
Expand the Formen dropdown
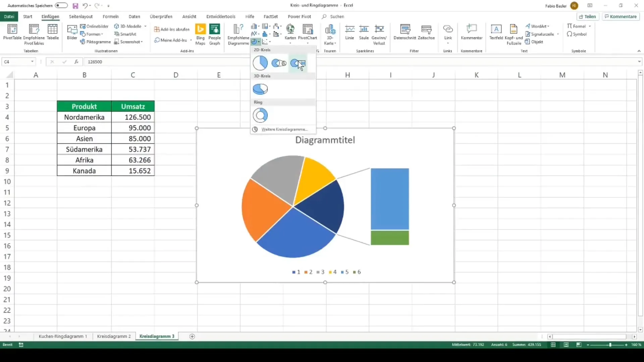pyautogui.click(x=102, y=34)
